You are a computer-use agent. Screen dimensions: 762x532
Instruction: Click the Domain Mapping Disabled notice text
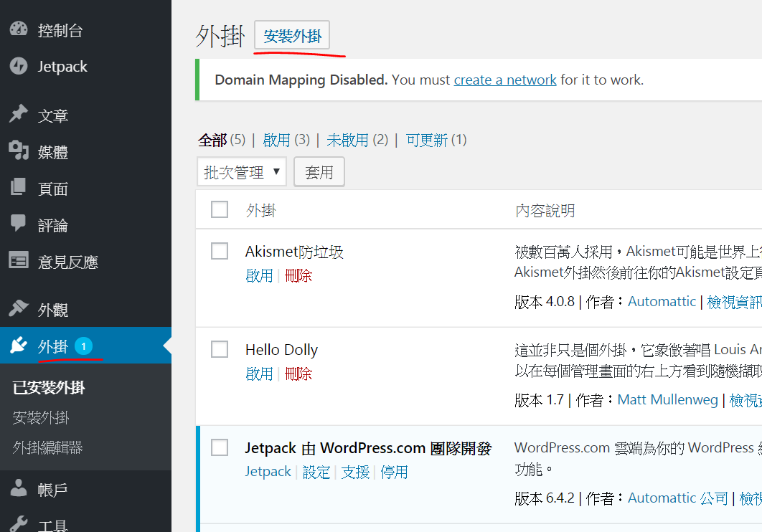pos(429,80)
